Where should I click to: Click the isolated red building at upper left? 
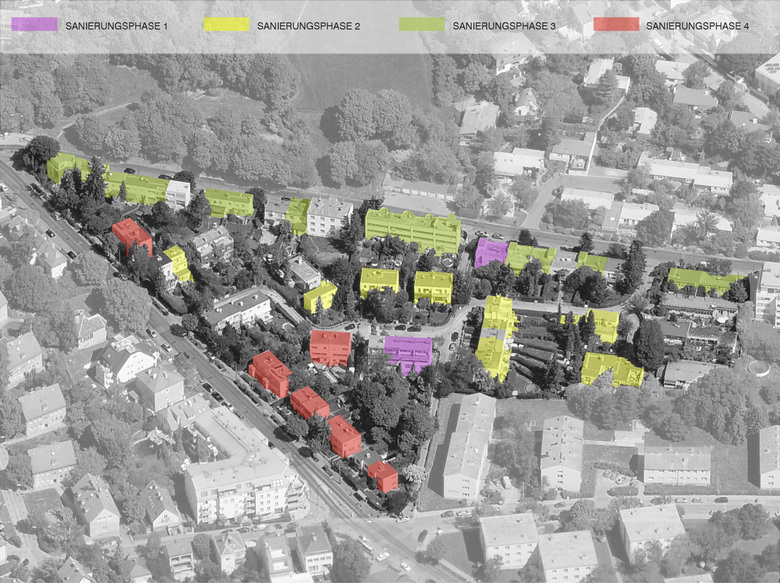click(131, 236)
